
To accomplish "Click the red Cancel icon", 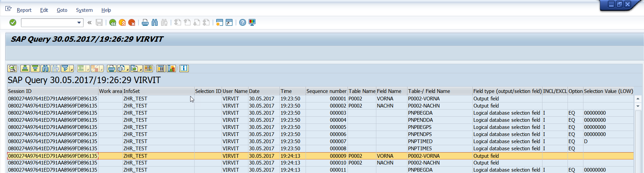I will point(132,22).
